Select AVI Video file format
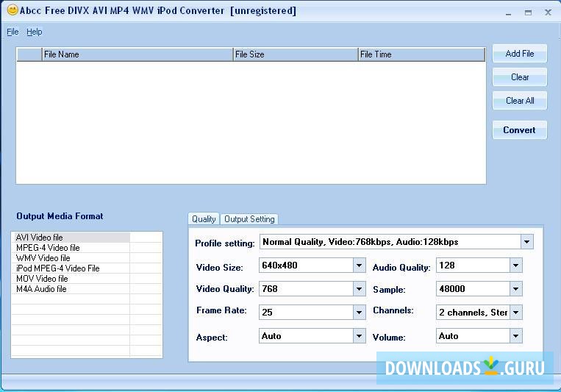This screenshot has width=561, height=392. click(71, 238)
